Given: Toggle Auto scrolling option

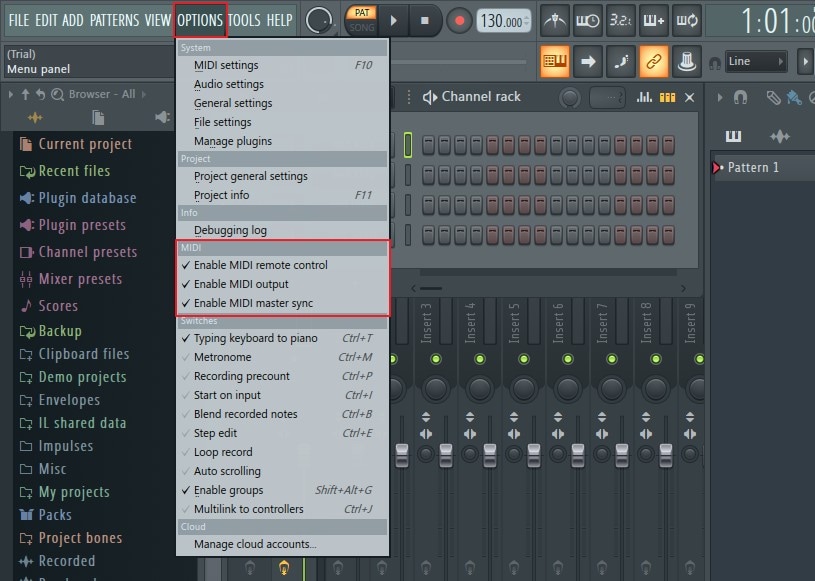Looking at the screenshot, I should point(283,471).
